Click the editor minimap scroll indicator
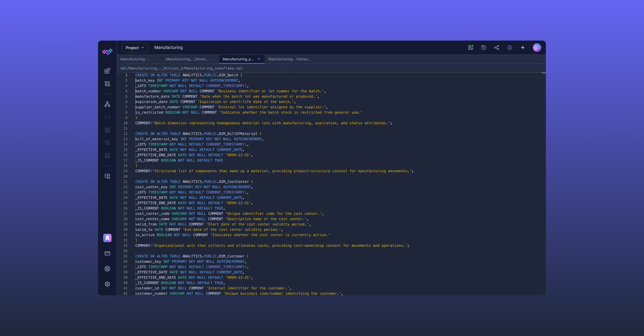 (x=544, y=73)
